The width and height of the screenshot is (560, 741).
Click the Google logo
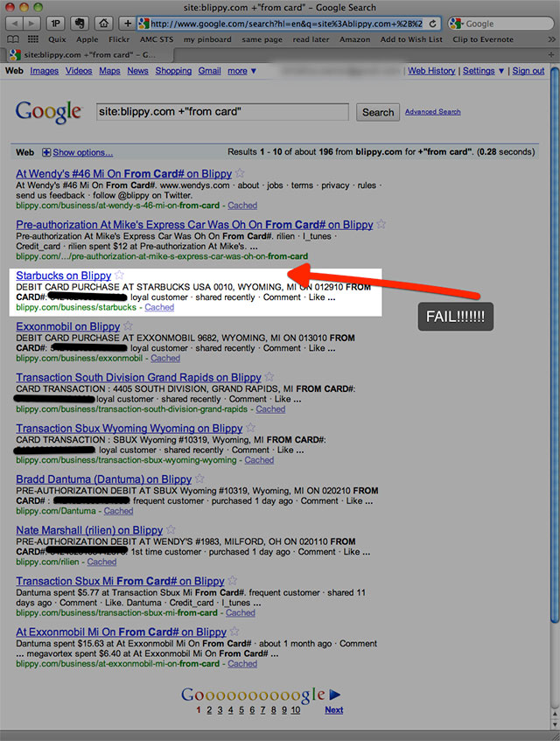(49, 112)
